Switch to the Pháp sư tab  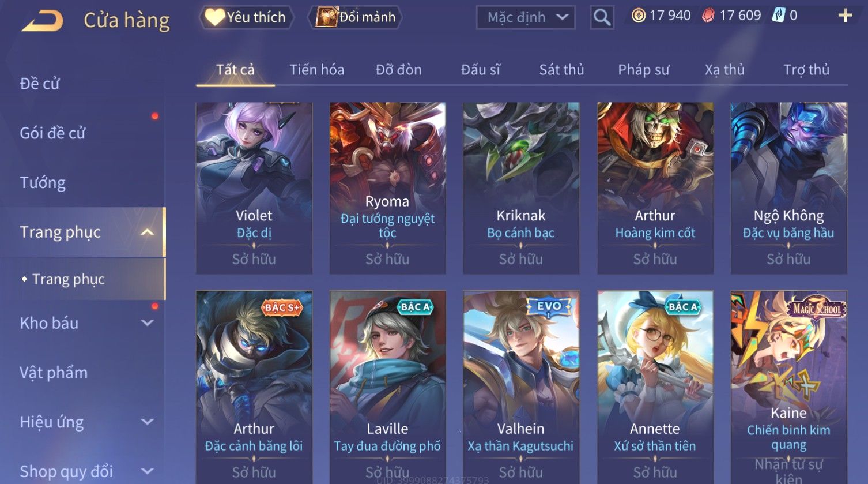[x=643, y=70]
